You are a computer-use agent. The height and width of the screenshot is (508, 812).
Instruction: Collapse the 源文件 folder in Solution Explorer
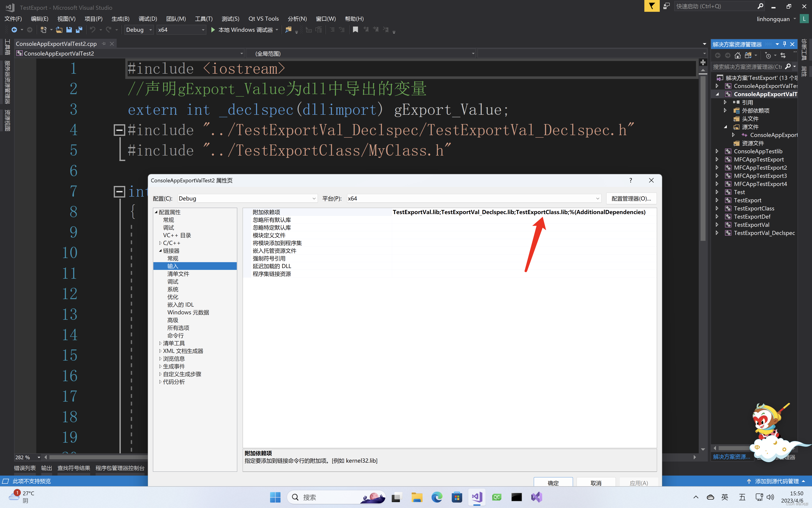coord(725,127)
